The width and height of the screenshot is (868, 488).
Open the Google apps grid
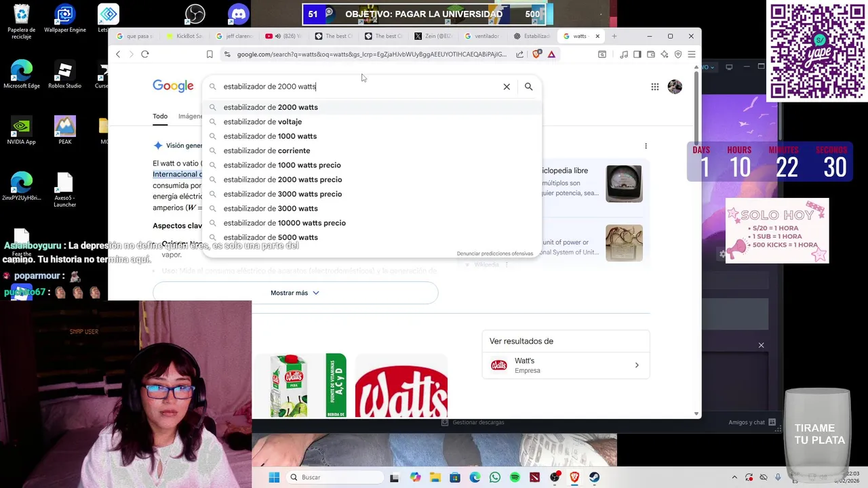(x=655, y=87)
